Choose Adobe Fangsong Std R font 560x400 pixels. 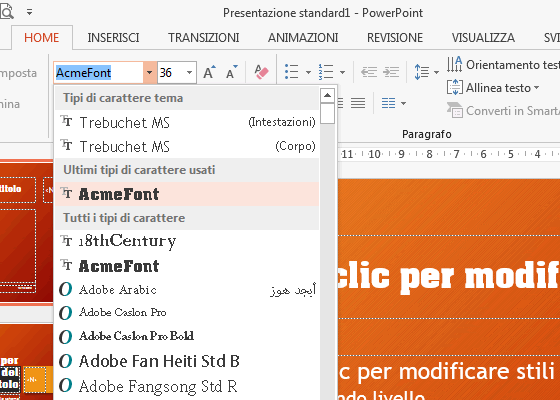click(x=187, y=386)
